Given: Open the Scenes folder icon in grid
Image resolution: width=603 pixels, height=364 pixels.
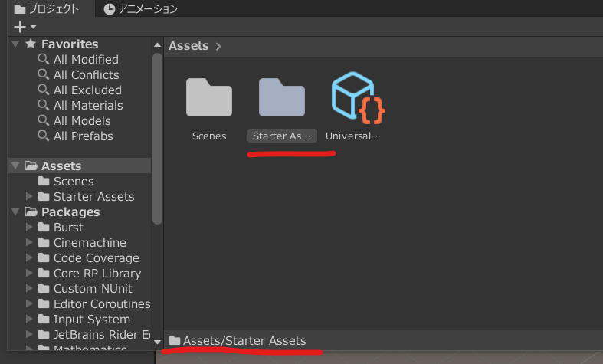Looking at the screenshot, I should click(x=209, y=98).
